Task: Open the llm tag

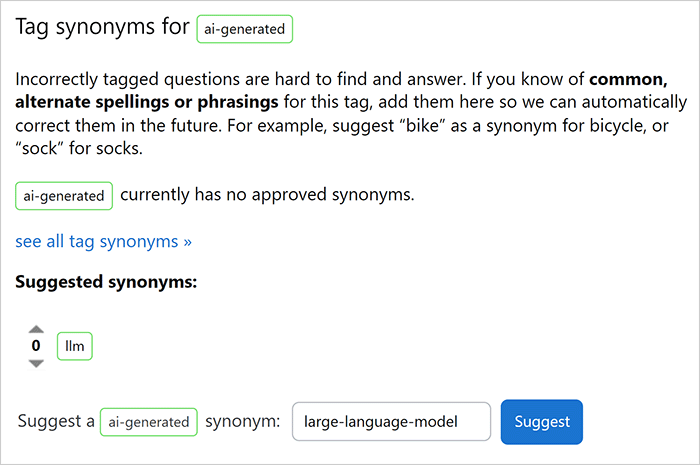Action: pos(74,346)
